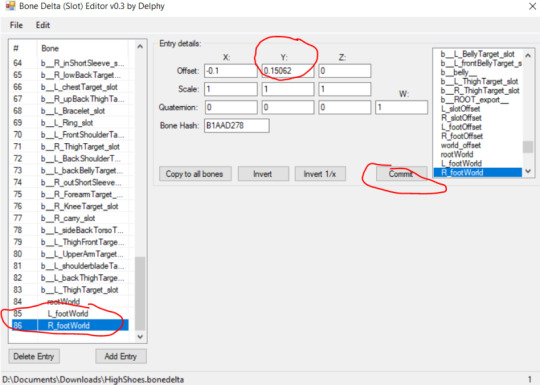540x385 pixels.
Task: Select rootWorld in right bone name list
Action: coord(478,154)
